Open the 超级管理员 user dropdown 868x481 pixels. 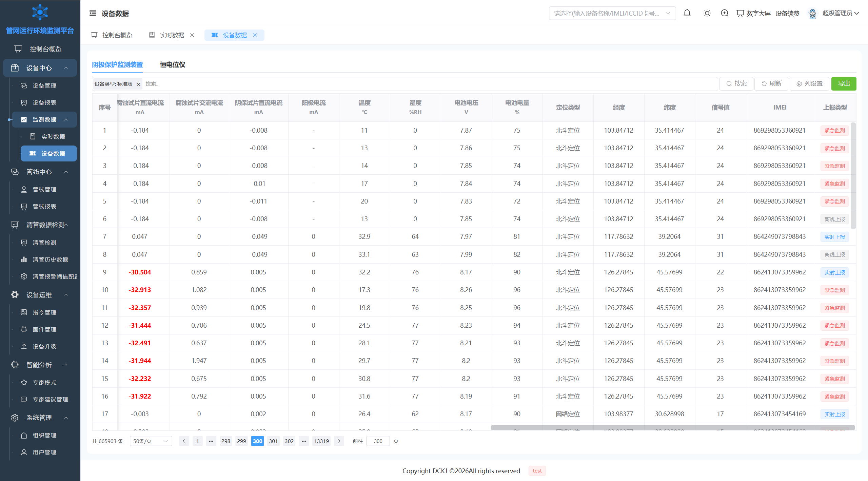[841, 13]
